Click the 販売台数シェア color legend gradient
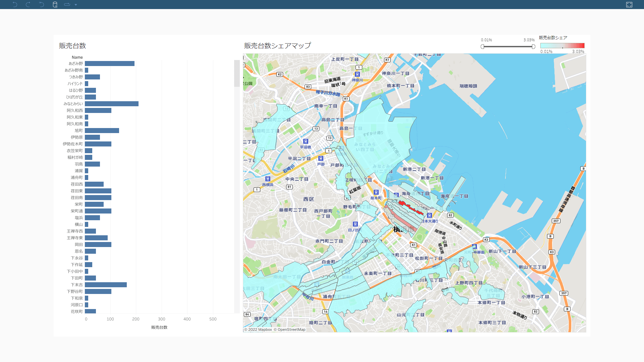Viewport: 644px width, 362px height. tap(562, 46)
